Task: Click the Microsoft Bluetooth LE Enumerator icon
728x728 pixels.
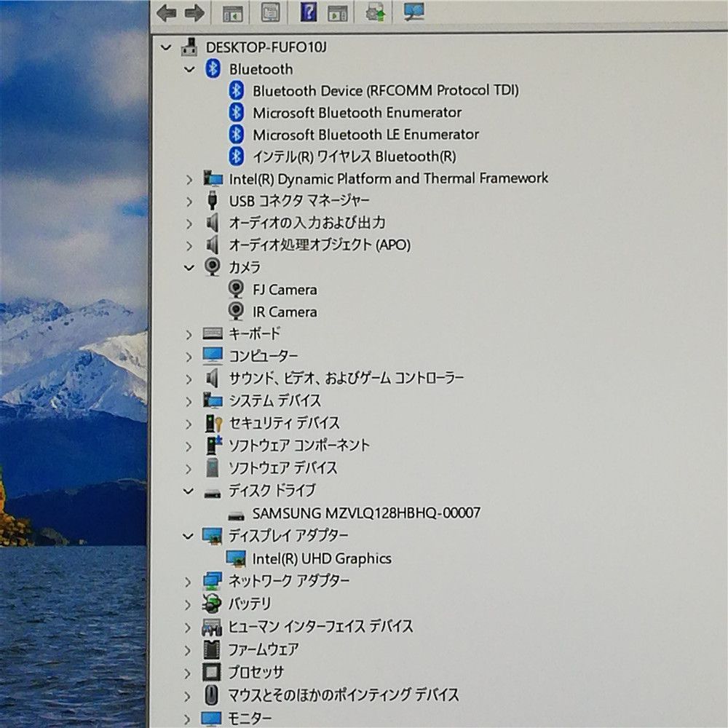Action: point(237,135)
